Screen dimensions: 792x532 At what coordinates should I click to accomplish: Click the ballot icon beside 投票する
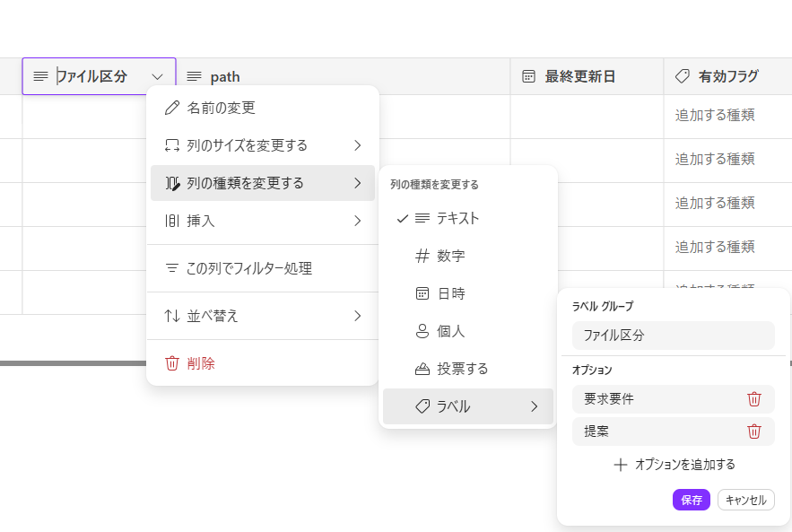(x=422, y=369)
